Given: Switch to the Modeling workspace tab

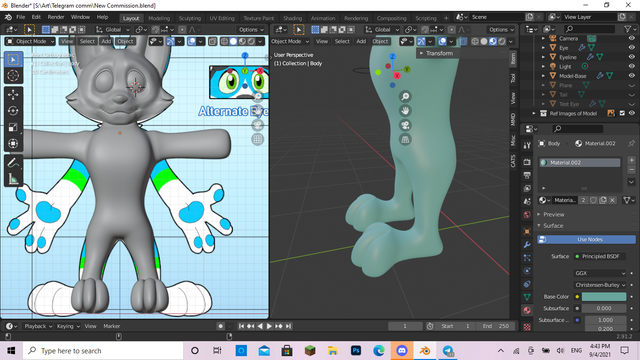Looking at the screenshot, I should pyautogui.click(x=159, y=18).
